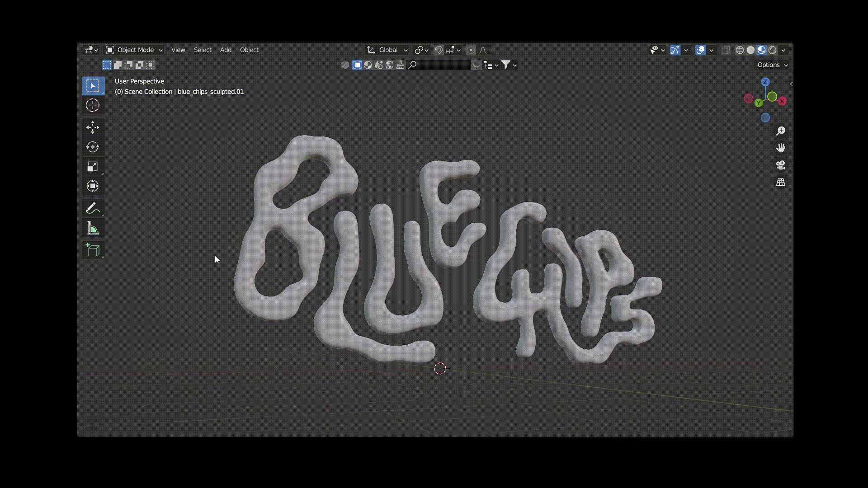Click the world globe filter icon
The width and height of the screenshot is (868, 488).
(389, 65)
